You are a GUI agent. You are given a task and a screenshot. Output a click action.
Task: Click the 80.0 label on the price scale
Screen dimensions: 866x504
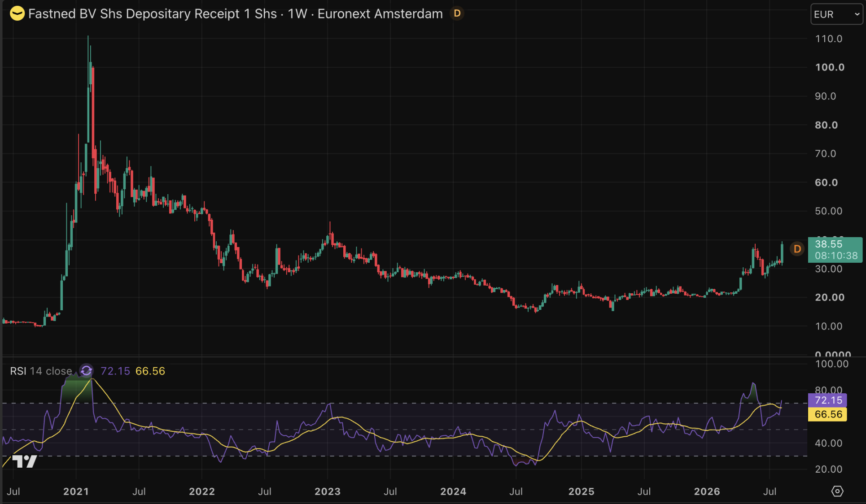click(x=826, y=125)
